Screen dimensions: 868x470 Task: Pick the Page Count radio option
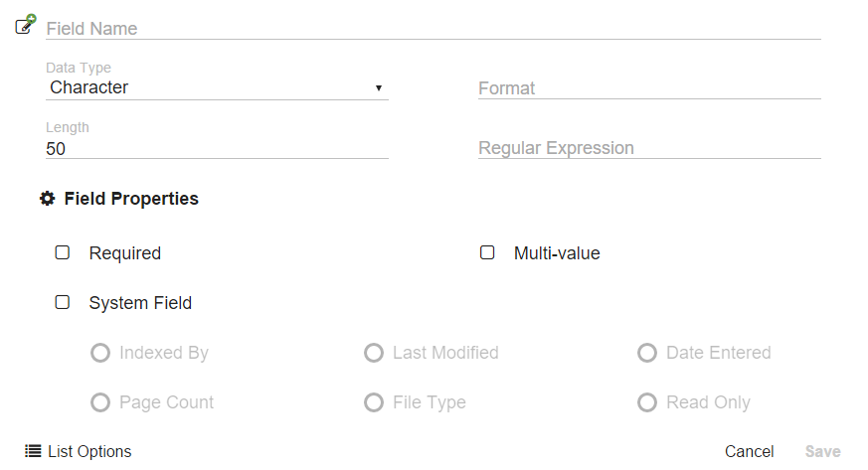(100, 402)
